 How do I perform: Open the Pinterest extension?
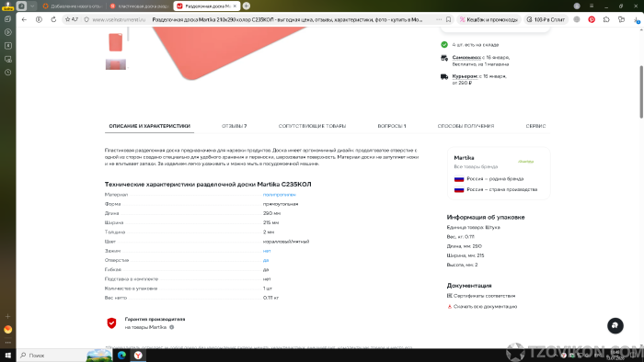click(x=592, y=19)
